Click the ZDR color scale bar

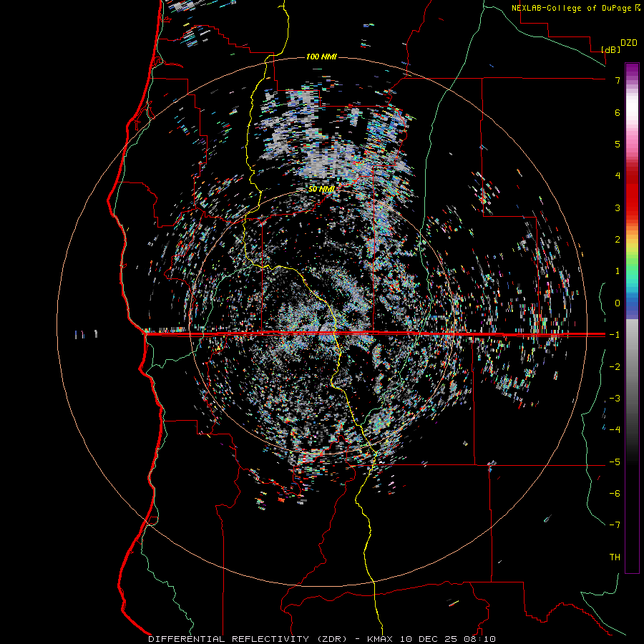632,318
